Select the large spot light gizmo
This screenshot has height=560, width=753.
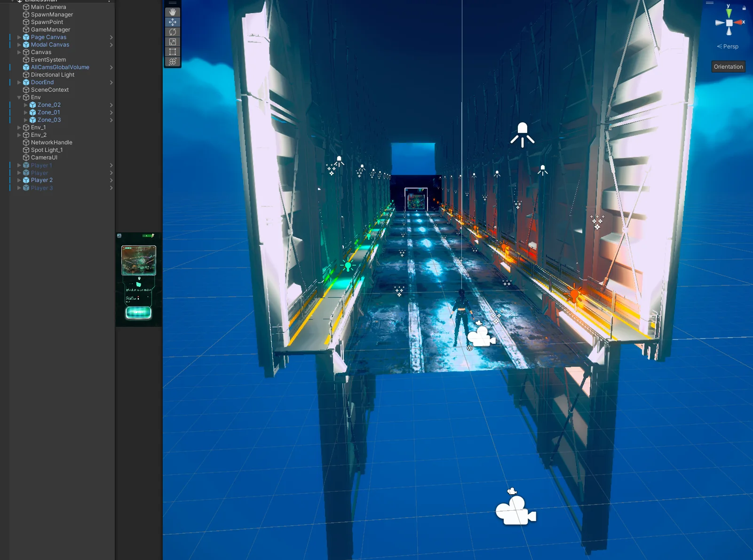point(523,134)
